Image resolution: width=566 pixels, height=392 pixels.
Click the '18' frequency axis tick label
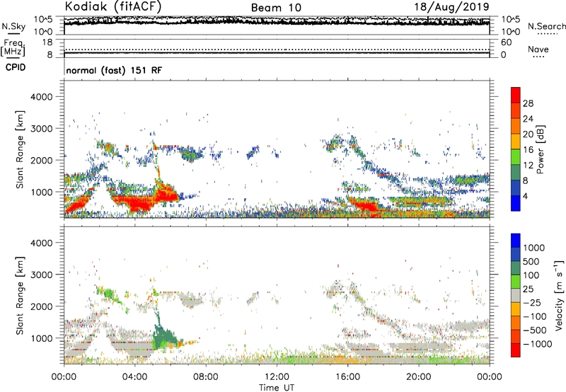(x=47, y=42)
